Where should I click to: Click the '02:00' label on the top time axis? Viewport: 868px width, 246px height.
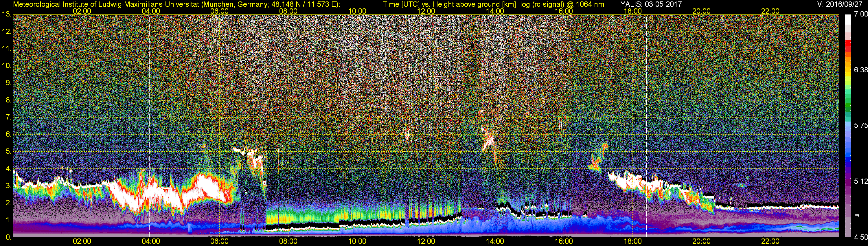click(x=82, y=11)
